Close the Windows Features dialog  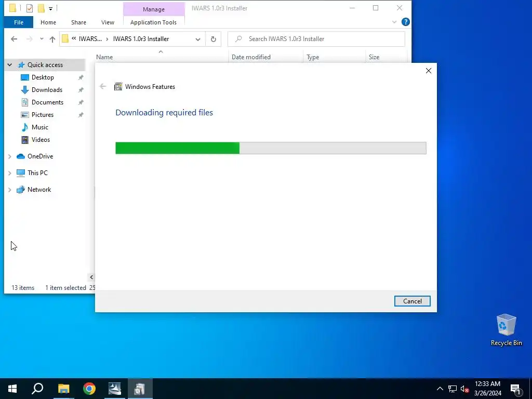pos(429,71)
